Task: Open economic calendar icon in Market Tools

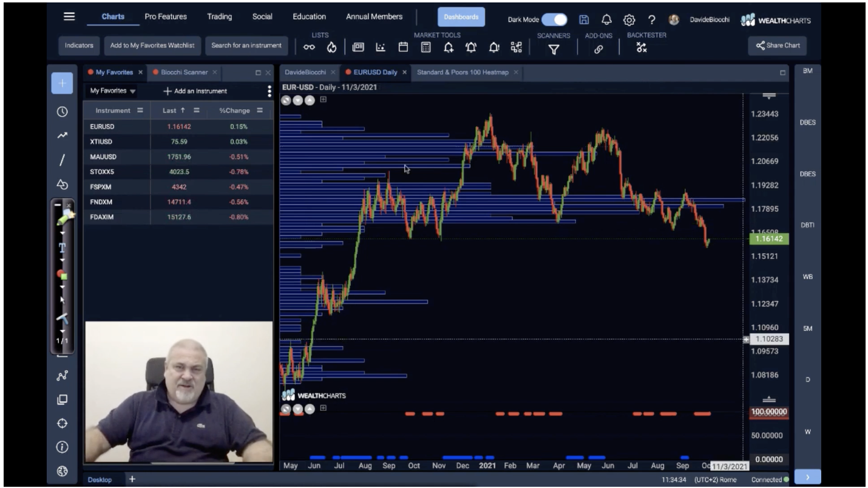Action: (403, 47)
